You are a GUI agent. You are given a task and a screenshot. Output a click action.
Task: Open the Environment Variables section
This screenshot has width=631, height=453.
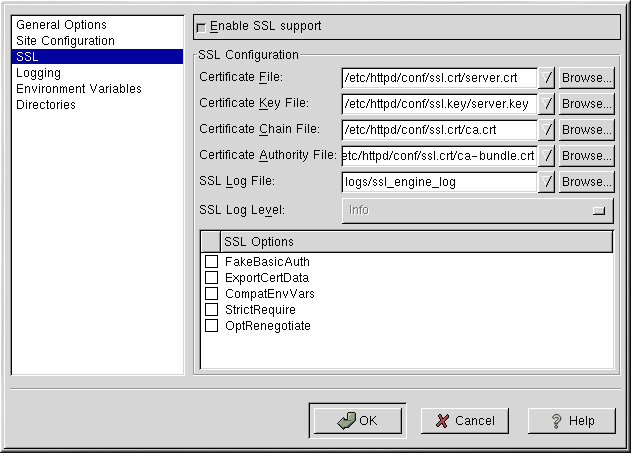tap(79, 89)
